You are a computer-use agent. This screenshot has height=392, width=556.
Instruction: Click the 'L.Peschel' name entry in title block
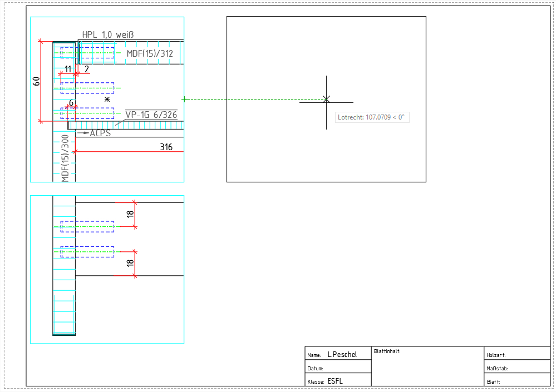(342, 354)
